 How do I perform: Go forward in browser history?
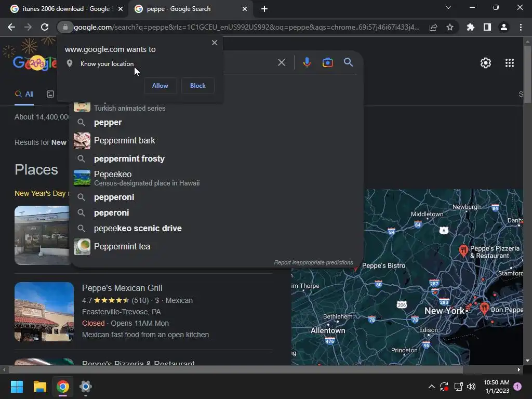28,27
